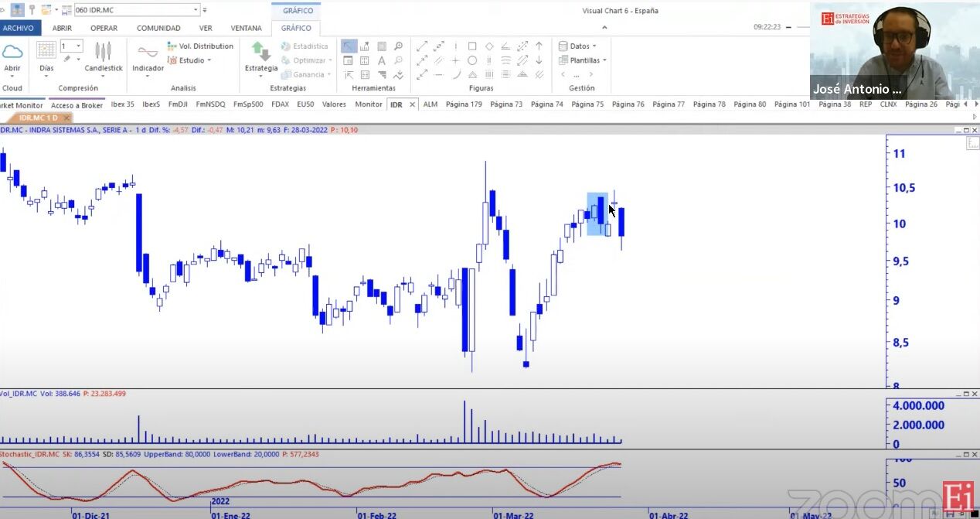
Task: Open the Página 179 page tab
Action: (464, 104)
